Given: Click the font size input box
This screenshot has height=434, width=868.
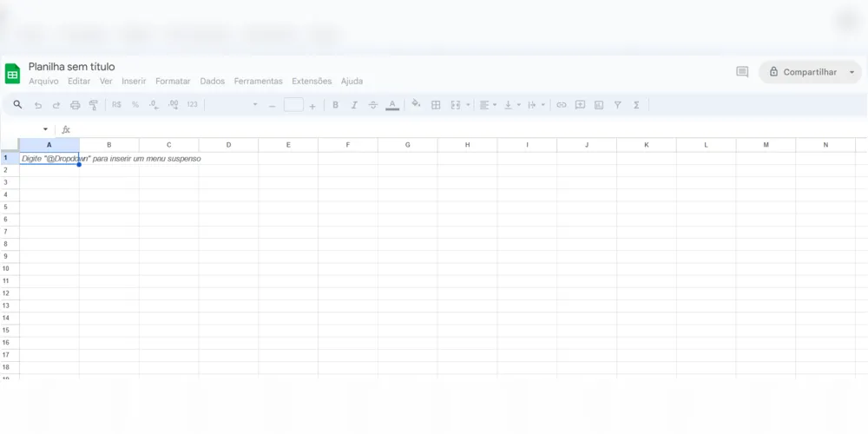Looking at the screenshot, I should (x=293, y=105).
